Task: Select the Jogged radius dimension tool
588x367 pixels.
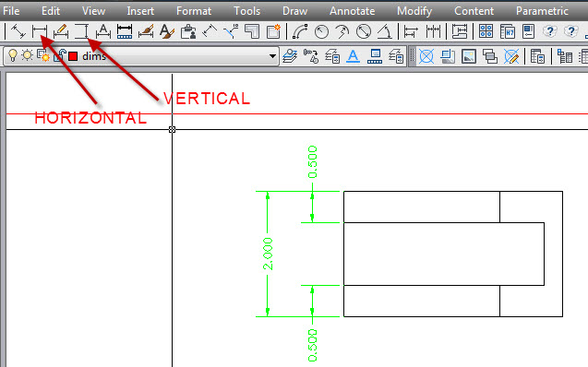Action: pos(342,31)
